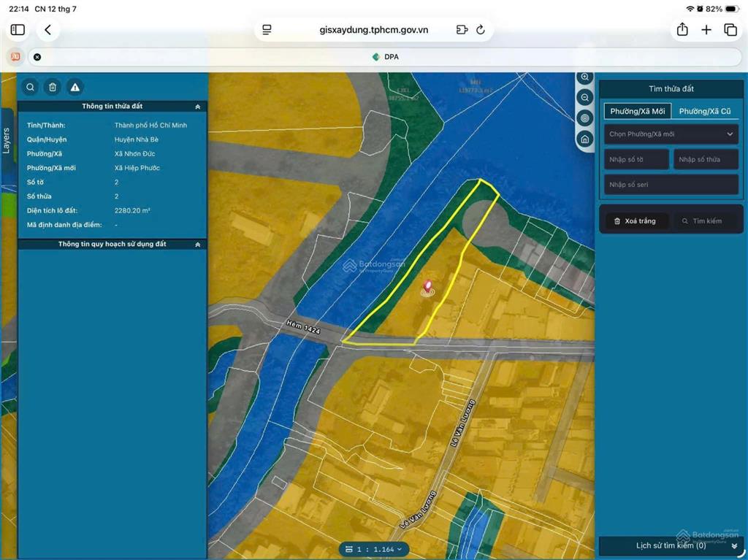Click the magnifier search icon above parcel info
Viewport: 748px width, 560px height.
click(x=30, y=88)
